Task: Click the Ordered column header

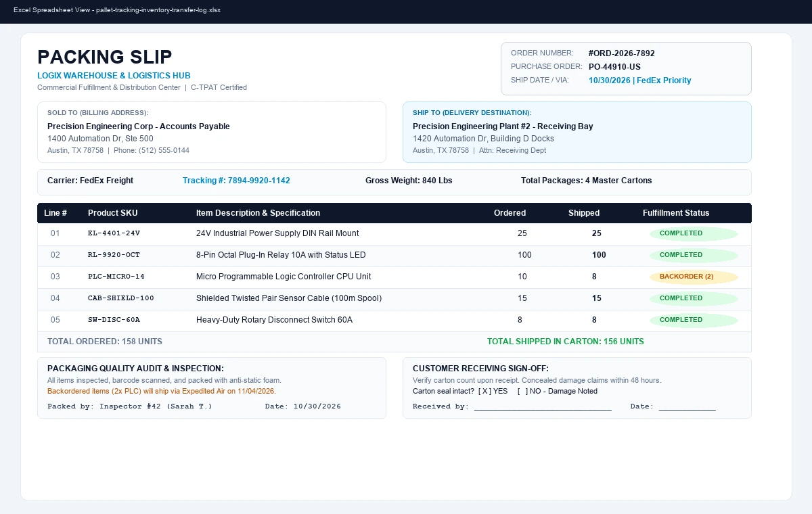Action: click(x=510, y=213)
